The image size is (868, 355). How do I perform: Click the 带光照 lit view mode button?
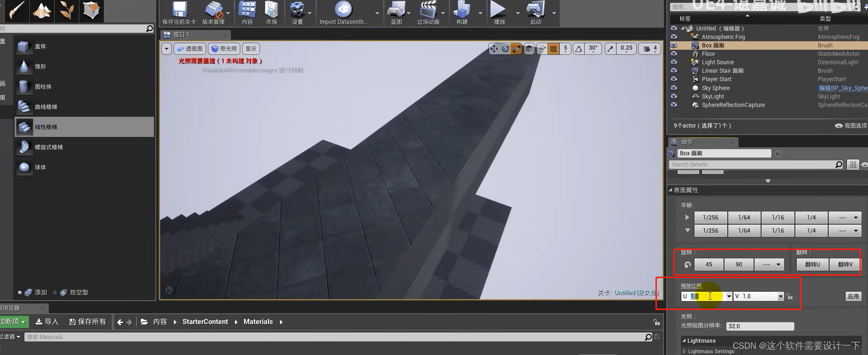224,49
